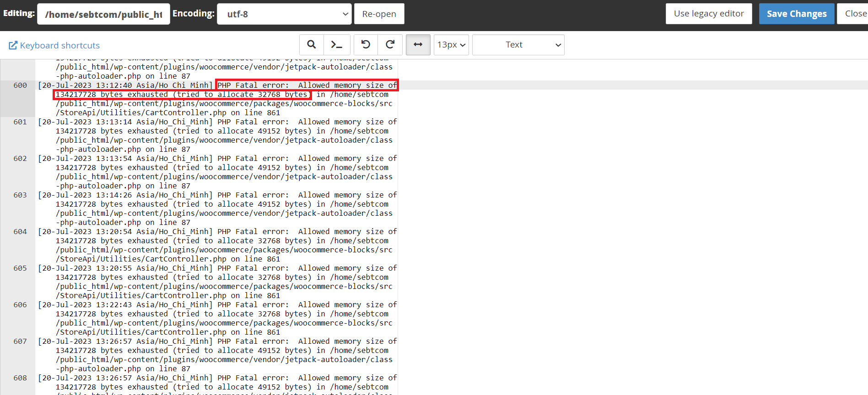Click "134217728 bytes exhausted" in line 600

coord(112,95)
